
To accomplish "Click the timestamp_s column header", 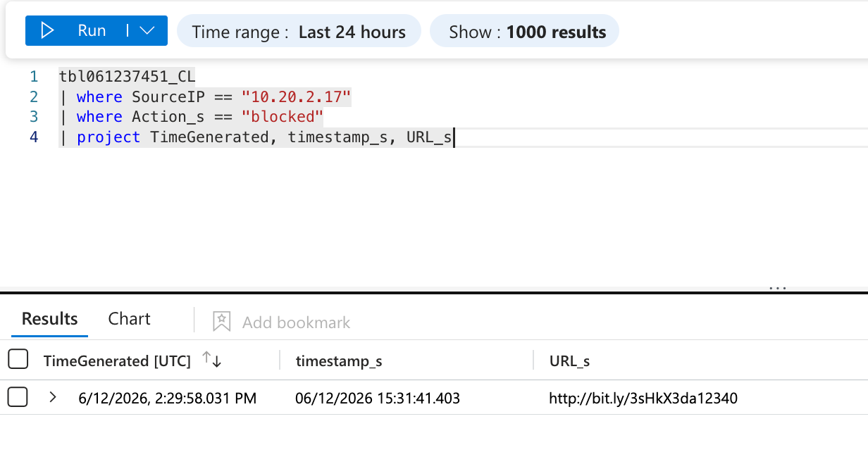I will [339, 361].
